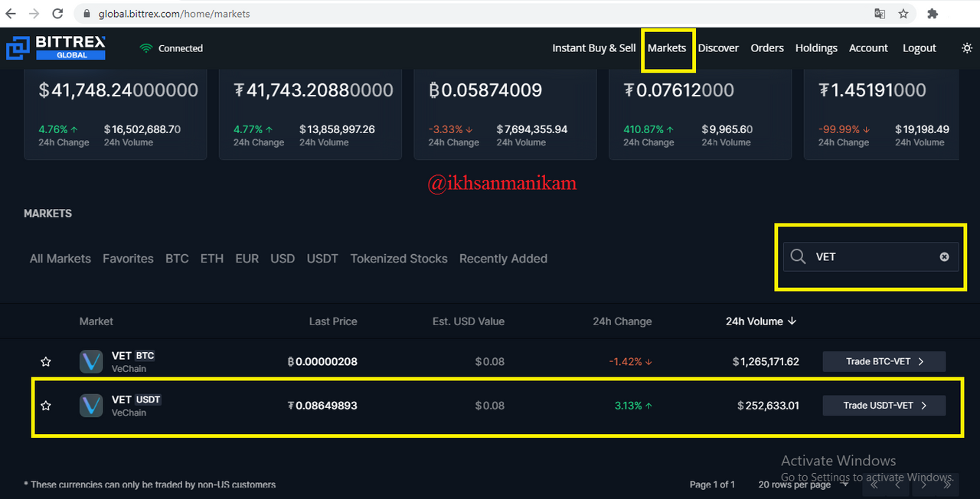This screenshot has height=499, width=980.
Task: Sort by Last Price column header
Action: point(333,321)
